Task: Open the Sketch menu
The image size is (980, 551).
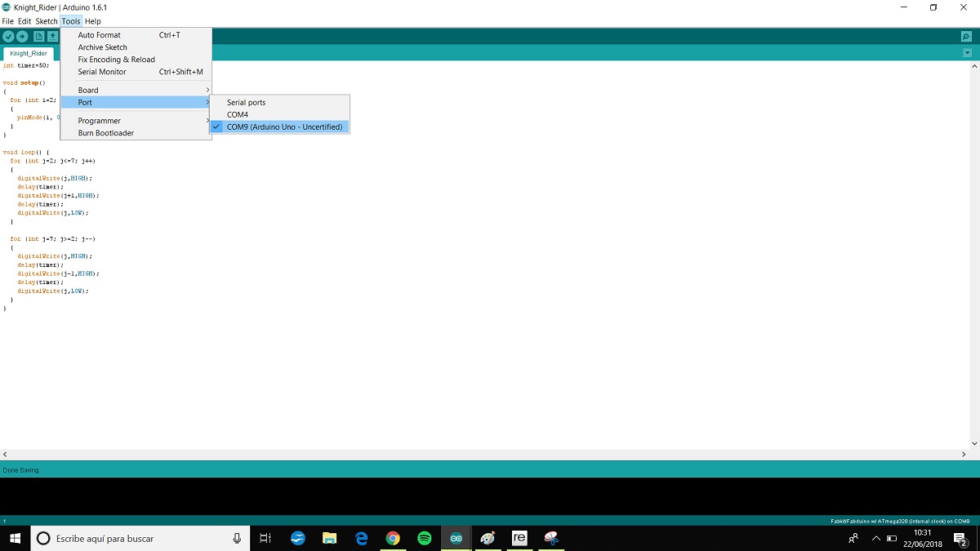Action: coord(47,21)
